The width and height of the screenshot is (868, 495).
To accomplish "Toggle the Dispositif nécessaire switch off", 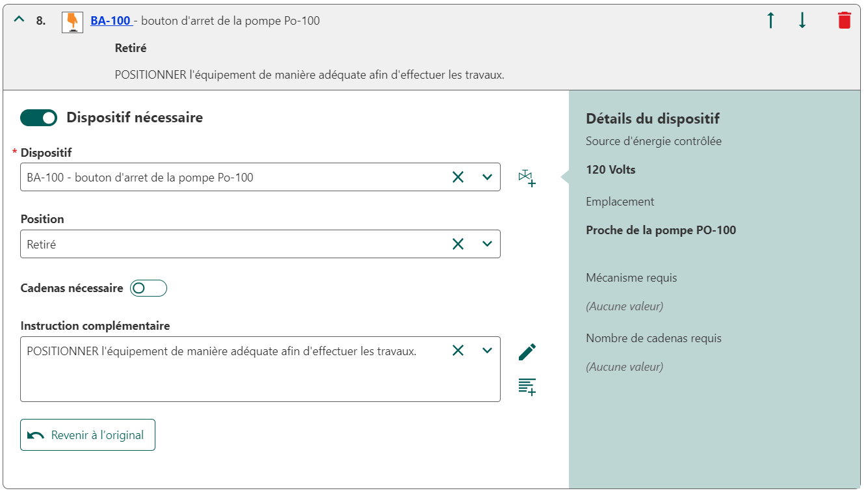I will [39, 118].
